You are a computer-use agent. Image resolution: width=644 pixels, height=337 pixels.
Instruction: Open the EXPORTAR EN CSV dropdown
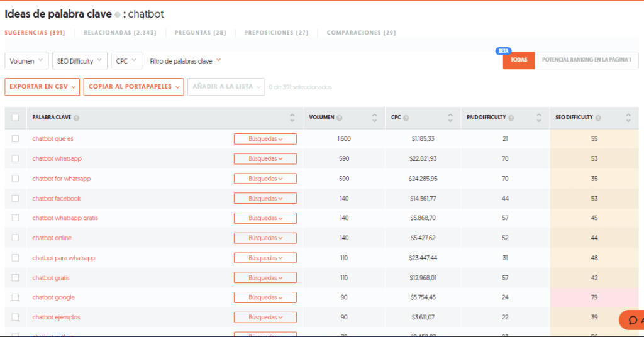[x=42, y=87]
